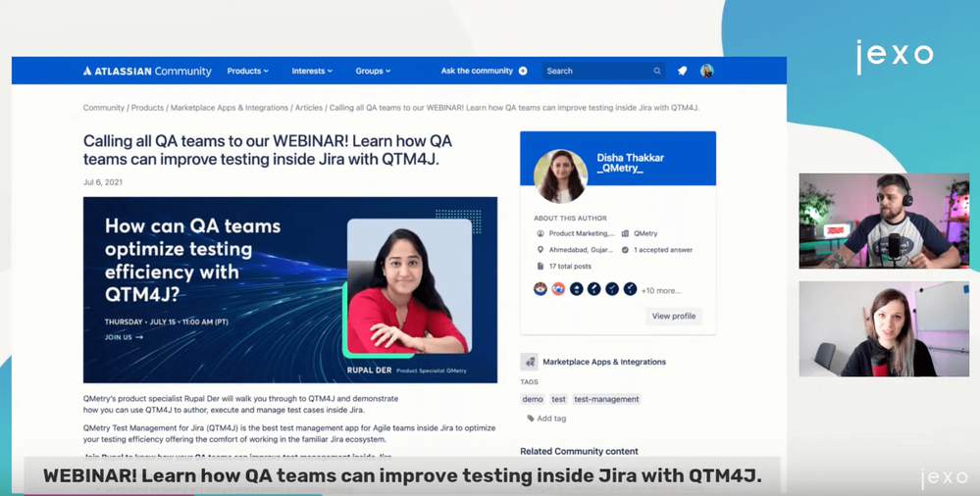Click the tag icon beside Add tag
Viewport: 980px width, 496px height.
tap(531, 419)
